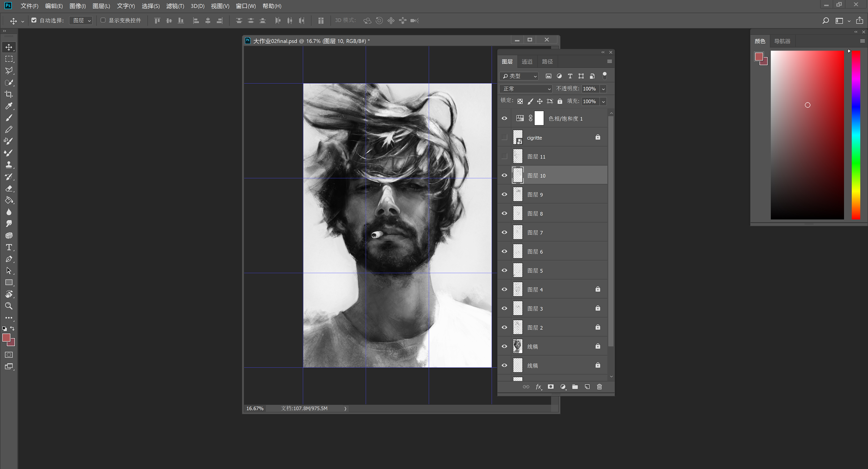Enable 显示变换控件 checkbox
The height and width of the screenshot is (469, 868).
pos(103,20)
